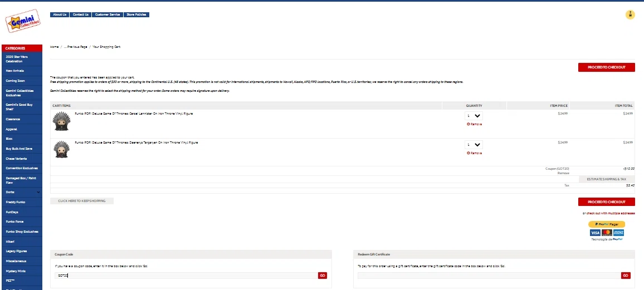Remove the Cersei Lannister item from cart
Image resolution: width=644 pixels, height=290 pixels.
point(475,124)
